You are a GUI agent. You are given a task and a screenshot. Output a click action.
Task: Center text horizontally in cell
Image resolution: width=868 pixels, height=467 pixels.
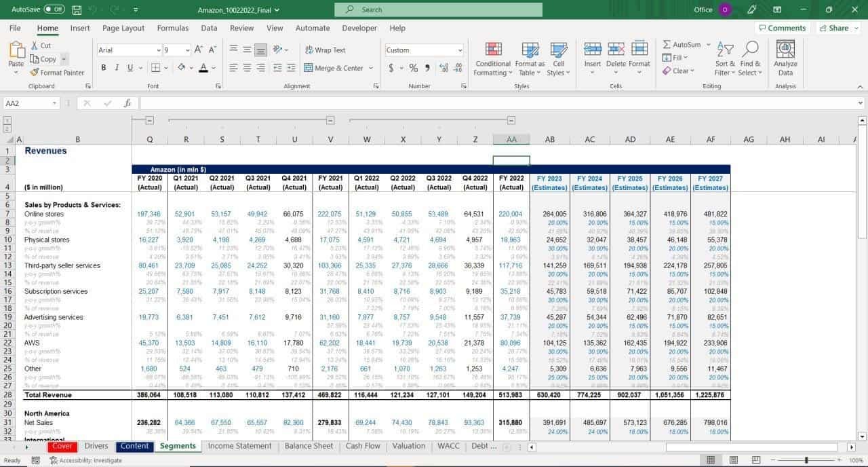248,68
